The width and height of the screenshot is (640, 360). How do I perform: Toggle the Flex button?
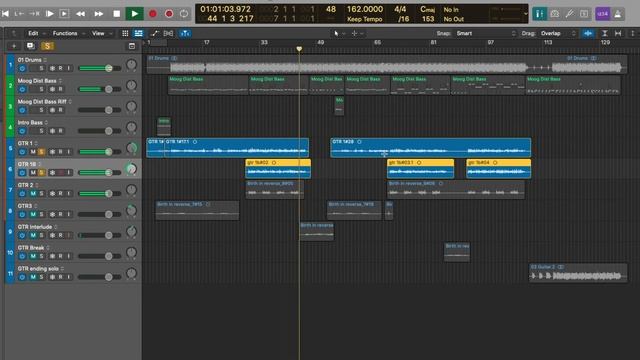point(168,33)
